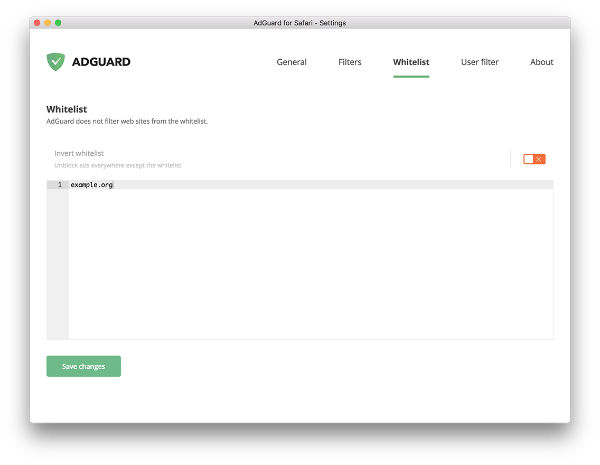Switch to the Filters tab
Viewport: 600px width, 465px height.
point(350,62)
